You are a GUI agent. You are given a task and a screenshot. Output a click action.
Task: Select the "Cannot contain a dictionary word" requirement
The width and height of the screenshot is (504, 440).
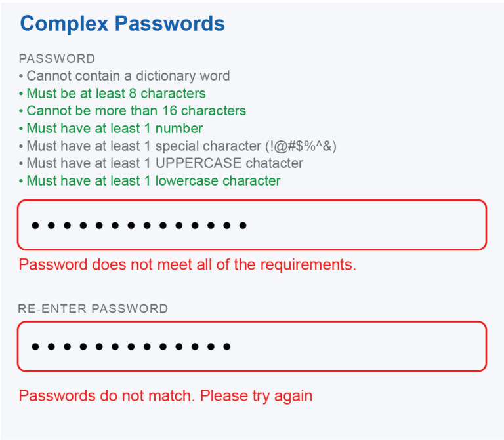128,76
